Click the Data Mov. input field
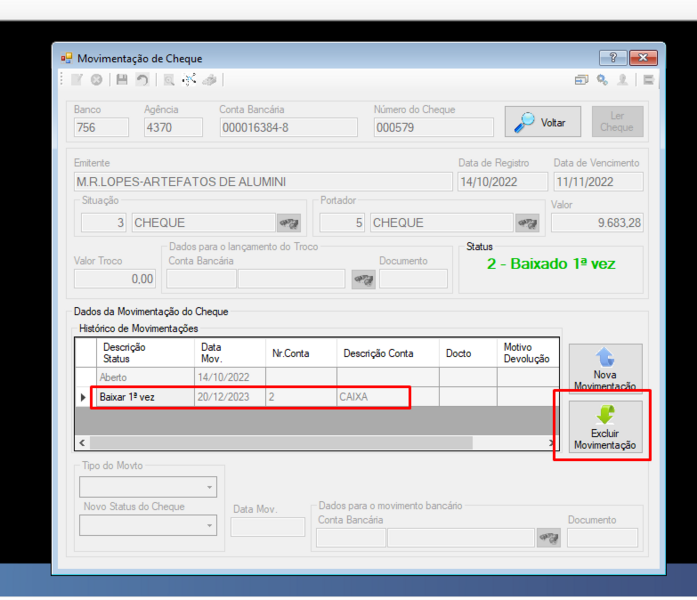Image resolution: width=697 pixels, height=600 pixels. click(268, 527)
